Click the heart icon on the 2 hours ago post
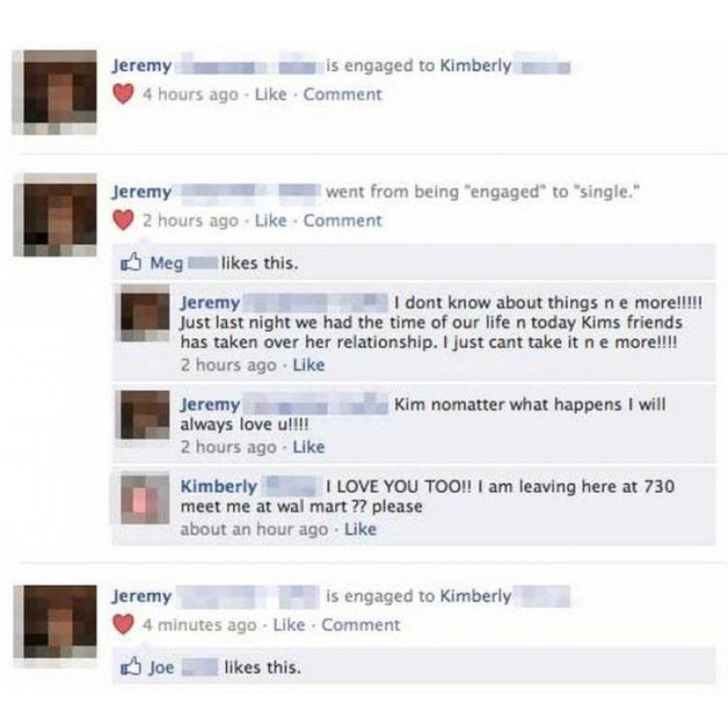Screen dimensions: 728x707 coord(123,220)
